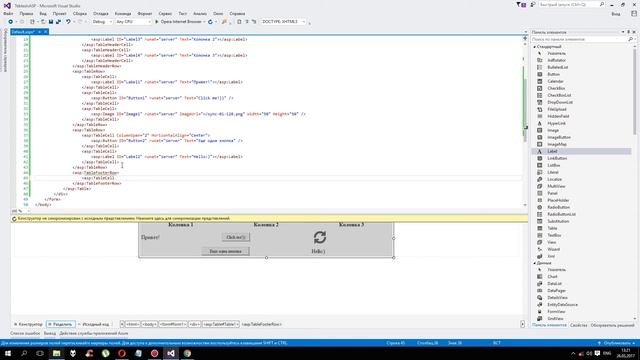Open the Debug (Отладка) menu
Viewport: 640px width, 360px height.
[100, 13]
